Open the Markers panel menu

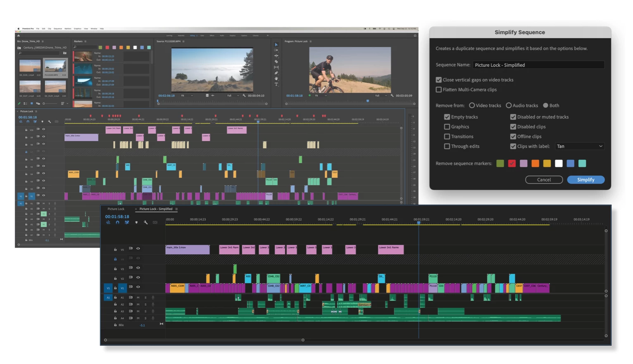(86, 41)
